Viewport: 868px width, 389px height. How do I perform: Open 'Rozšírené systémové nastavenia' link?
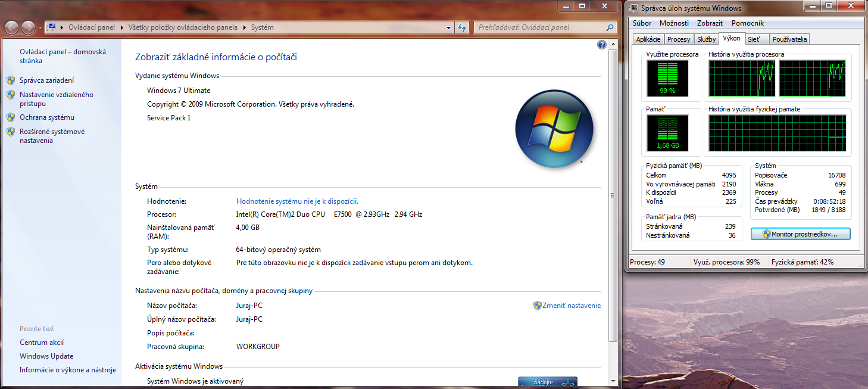52,136
